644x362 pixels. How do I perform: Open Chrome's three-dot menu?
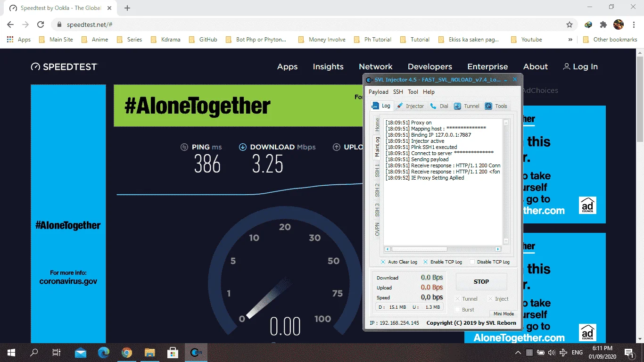click(x=634, y=25)
